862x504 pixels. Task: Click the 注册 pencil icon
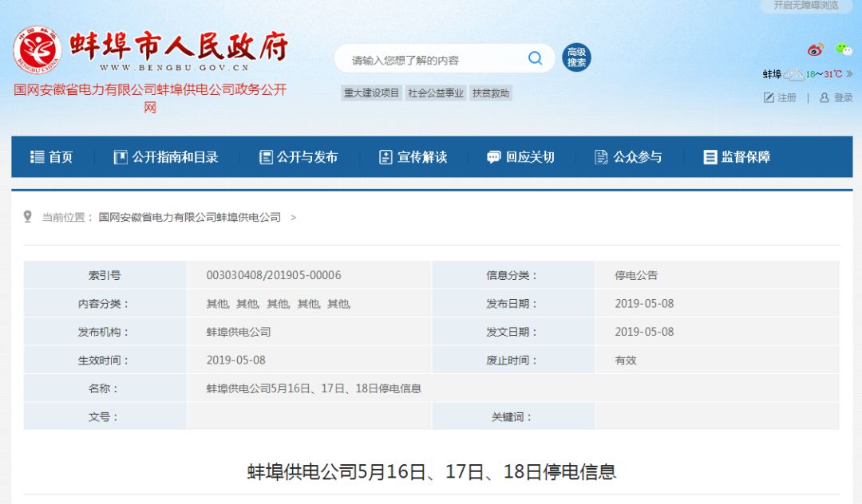(x=769, y=97)
